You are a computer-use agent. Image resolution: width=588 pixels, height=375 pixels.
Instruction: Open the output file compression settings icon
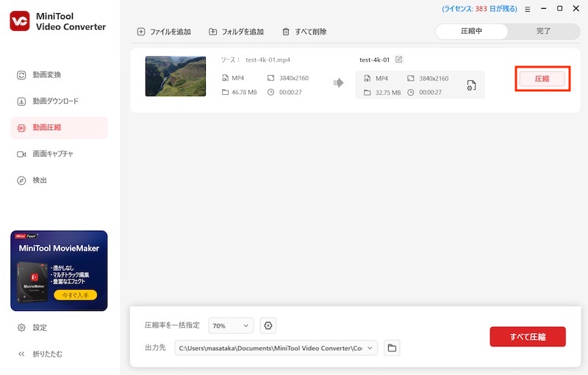point(471,85)
